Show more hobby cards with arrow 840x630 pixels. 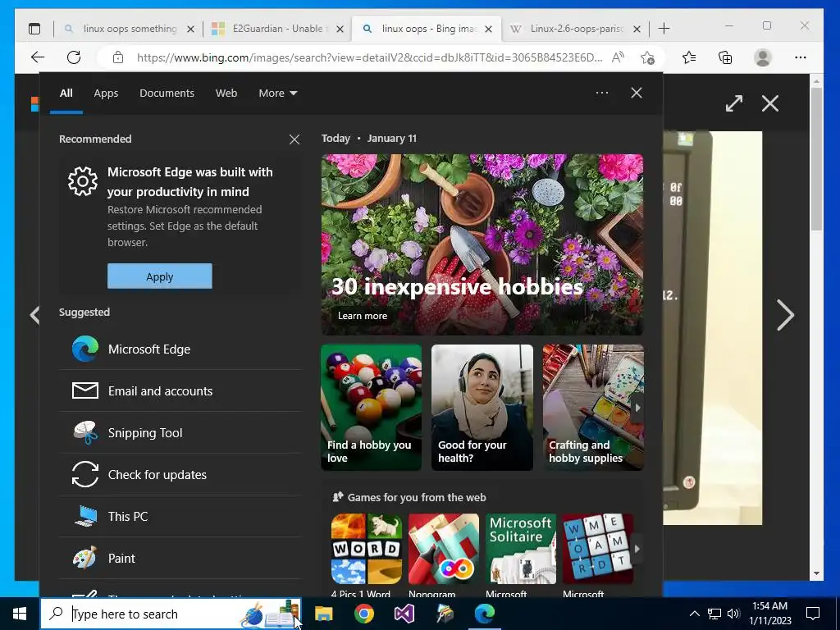[637, 408]
